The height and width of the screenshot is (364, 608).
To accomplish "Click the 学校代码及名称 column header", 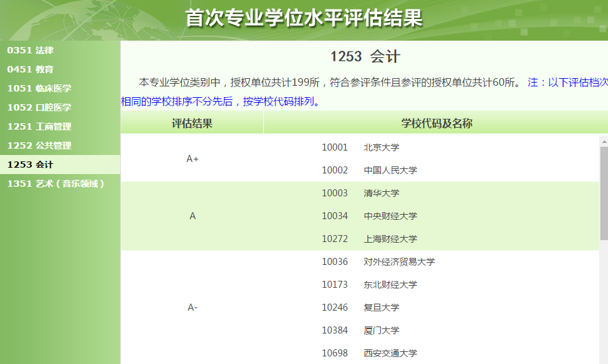I will coord(437,123).
